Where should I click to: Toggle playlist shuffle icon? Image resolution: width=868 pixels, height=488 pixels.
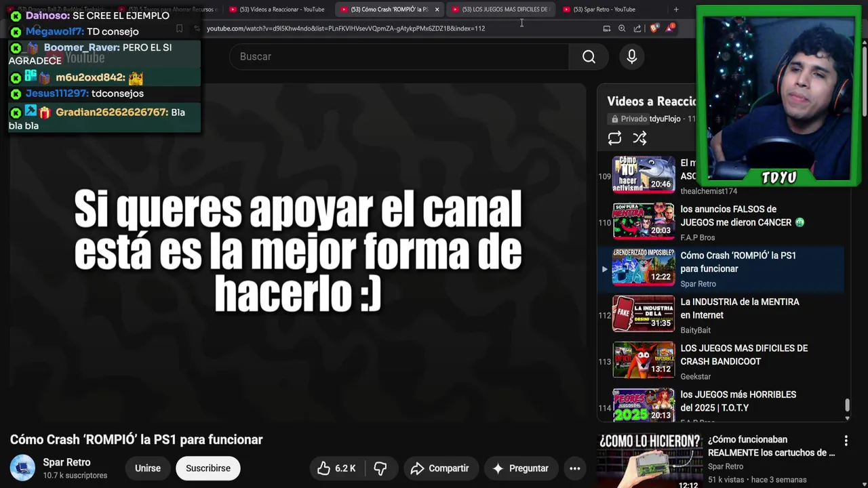point(639,138)
